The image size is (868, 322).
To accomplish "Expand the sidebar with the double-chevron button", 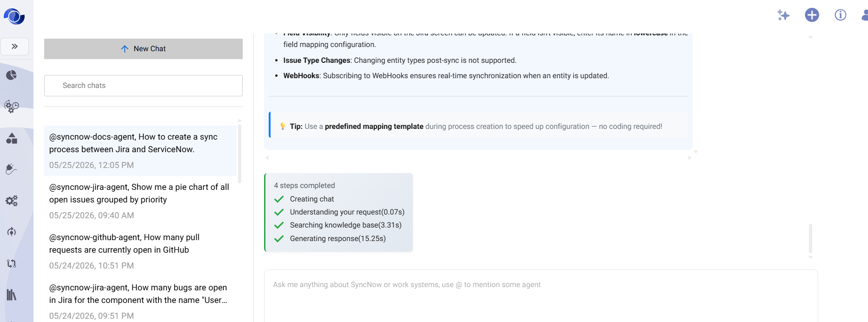I will (x=15, y=47).
